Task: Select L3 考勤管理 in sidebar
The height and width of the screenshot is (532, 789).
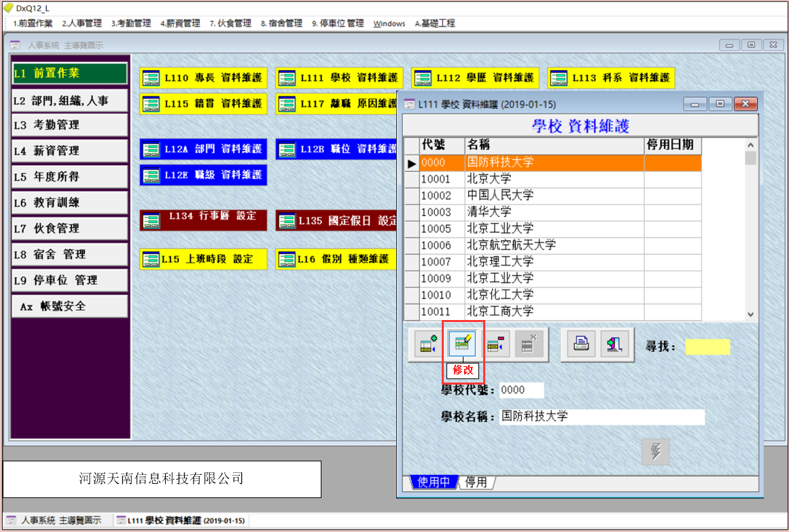Action: [69, 125]
